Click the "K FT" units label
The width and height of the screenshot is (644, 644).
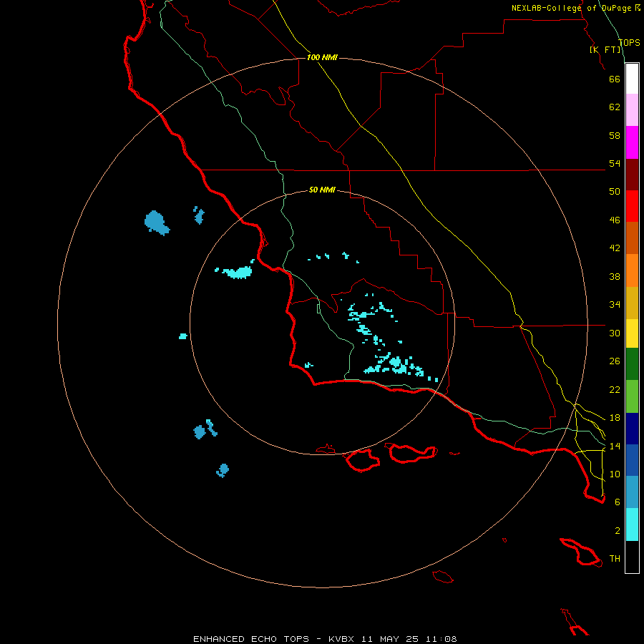click(605, 49)
